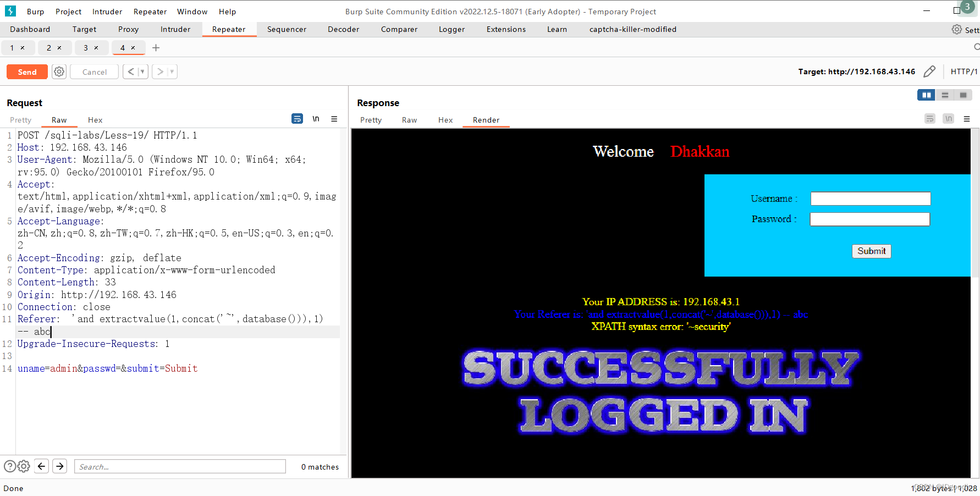The image size is (980, 496).
Task: Close Repeater tab 3
Action: [96, 48]
